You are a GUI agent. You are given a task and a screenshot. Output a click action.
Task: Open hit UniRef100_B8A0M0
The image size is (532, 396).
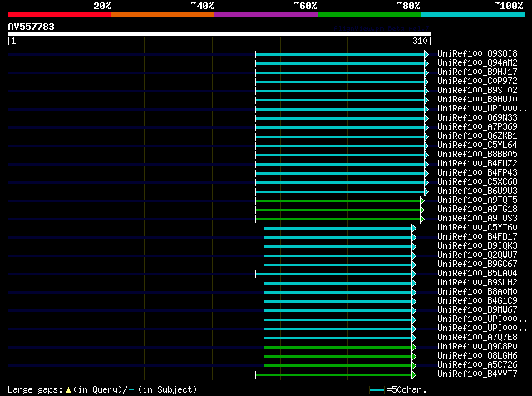pyautogui.click(x=477, y=292)
